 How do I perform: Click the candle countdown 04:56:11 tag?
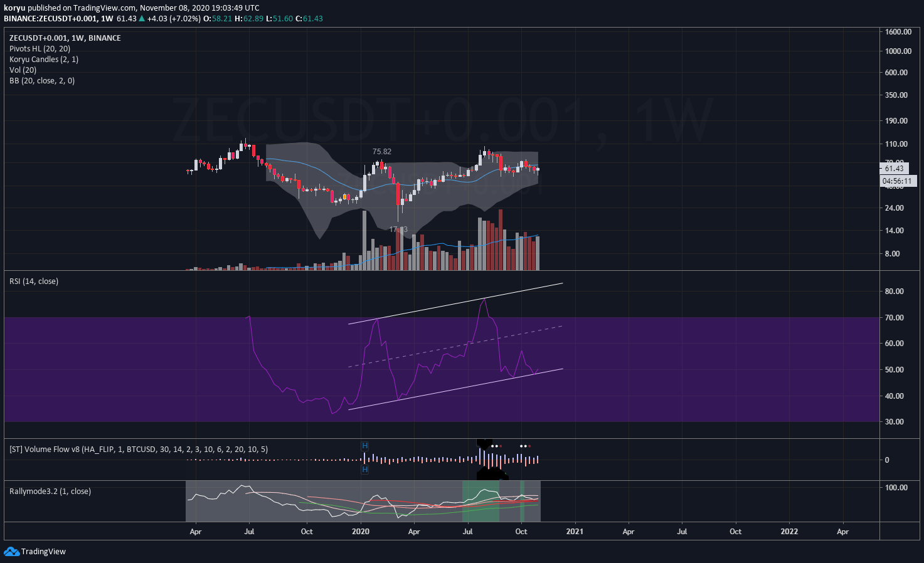point(897,181)
